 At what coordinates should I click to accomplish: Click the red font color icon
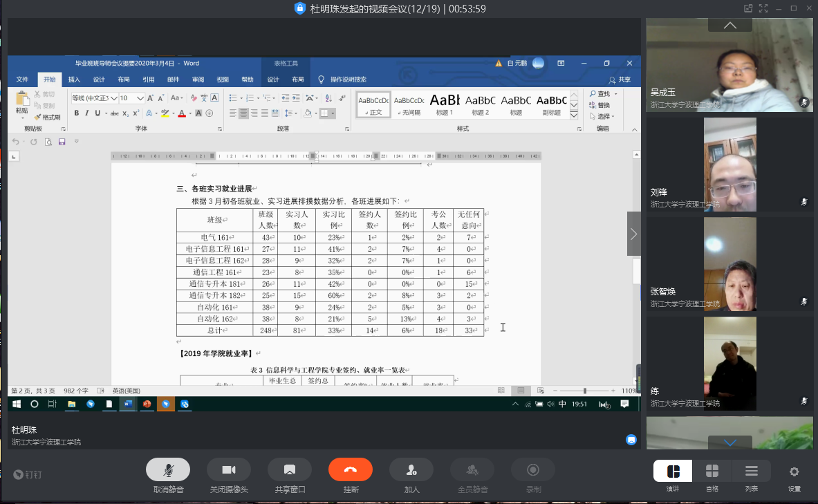point(181,113)
